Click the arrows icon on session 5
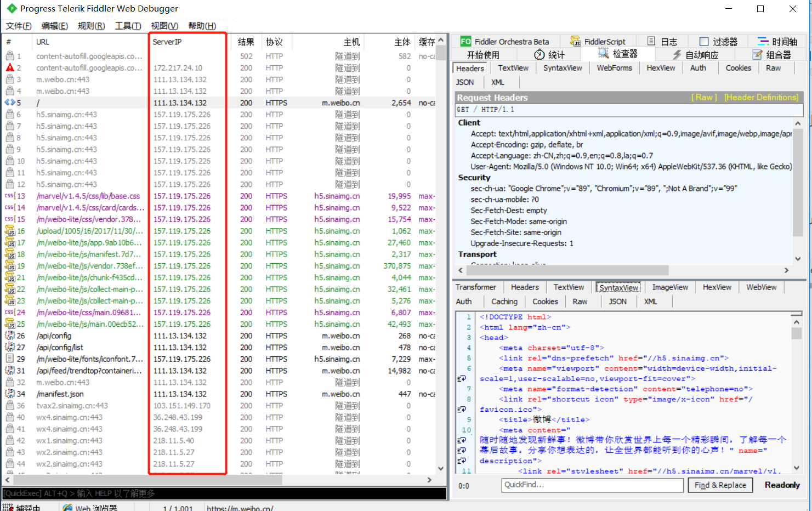This screenshot has height=511, width=812. pos(10,103)
